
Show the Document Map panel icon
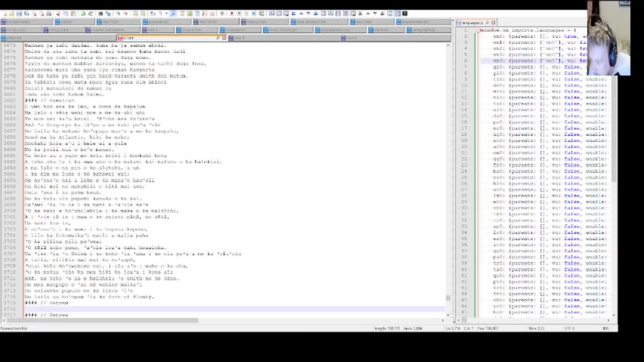(189, 14)
